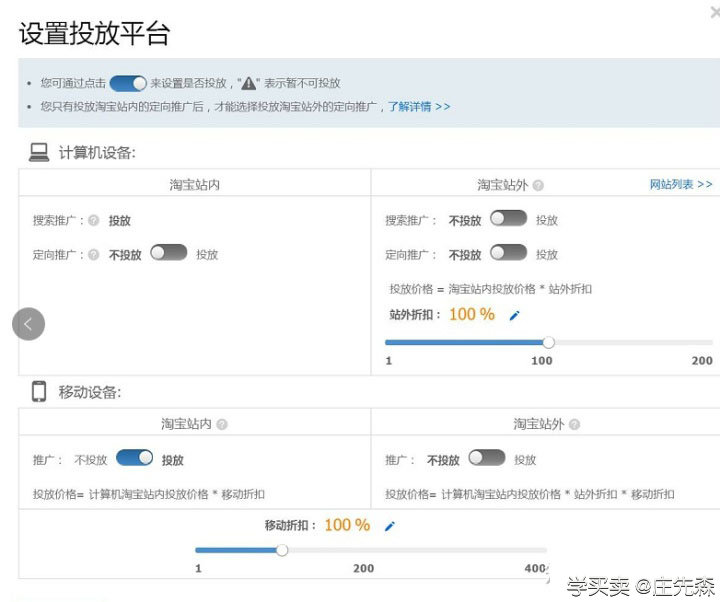The height and width of the screenshot is (602, 720).
Task: Click 不投放 label beside 站外 搜索推广 switch
Action: coord(465,221)
